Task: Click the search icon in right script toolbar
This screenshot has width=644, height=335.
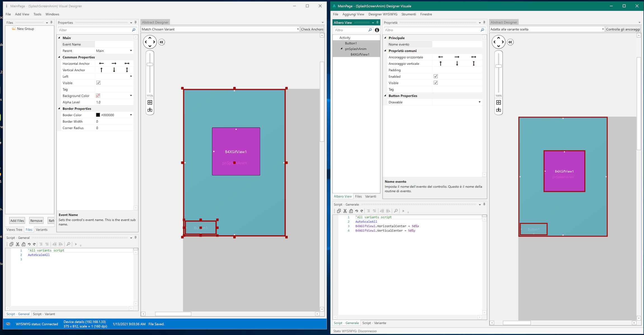Action: click(x=396, y=211)
